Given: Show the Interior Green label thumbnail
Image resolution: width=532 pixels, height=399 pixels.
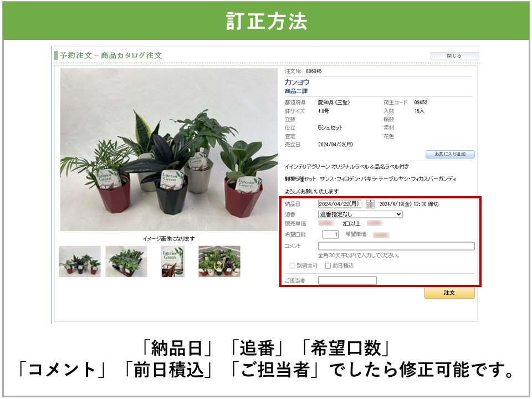Looking at the screenshot, I should click(173, 262).
